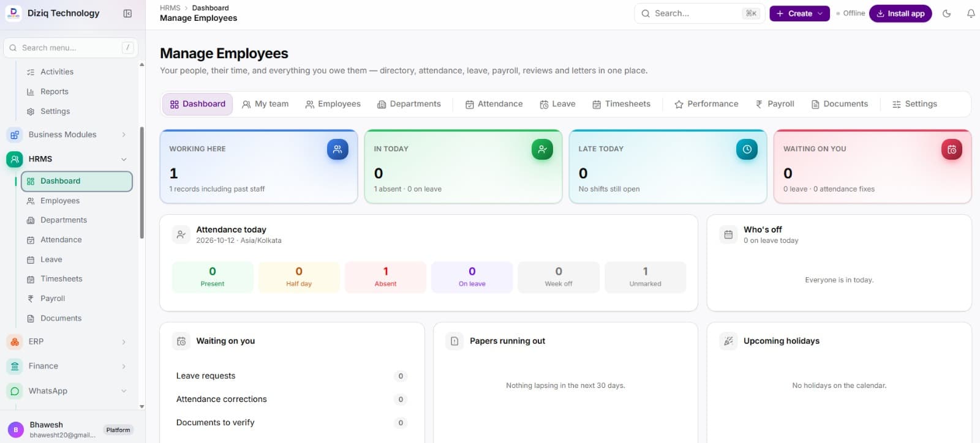Collapse the HRMS section chevron
This screenshot has height=443, width=980.
(x=124, y=159)
